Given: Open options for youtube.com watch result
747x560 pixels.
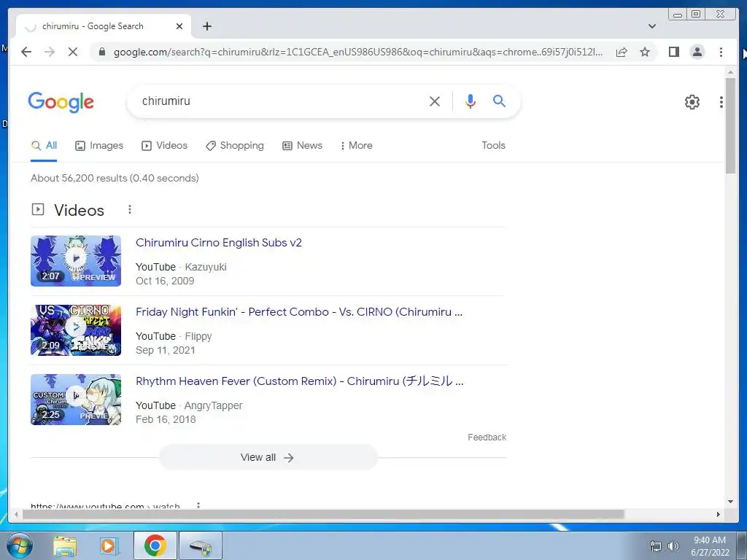Looking at the screenshot, I should pyautogui.click(x=198, y=505).
